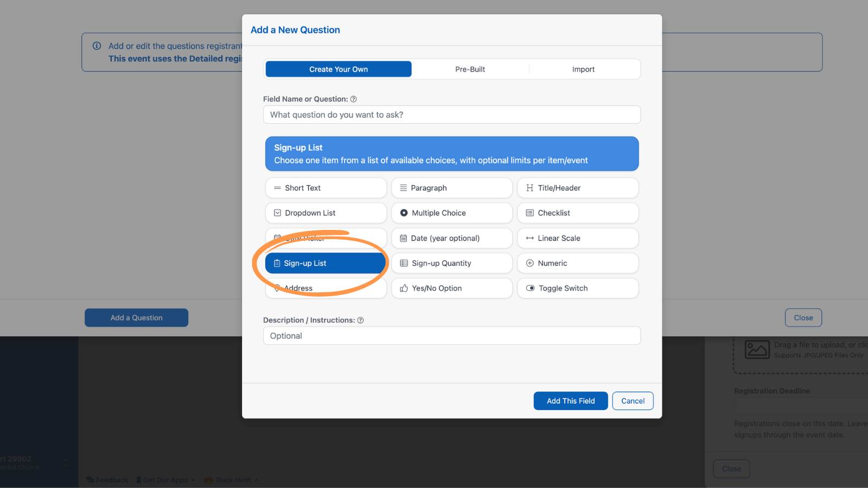Select the Checklist field type

(x=578, y=213)
